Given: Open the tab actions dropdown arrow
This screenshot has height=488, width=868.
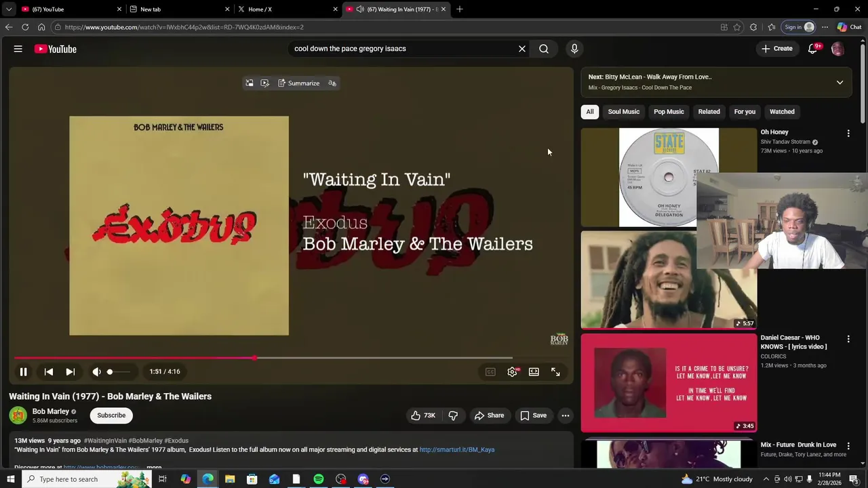Looking at the screenshot, I should (9, 9).
